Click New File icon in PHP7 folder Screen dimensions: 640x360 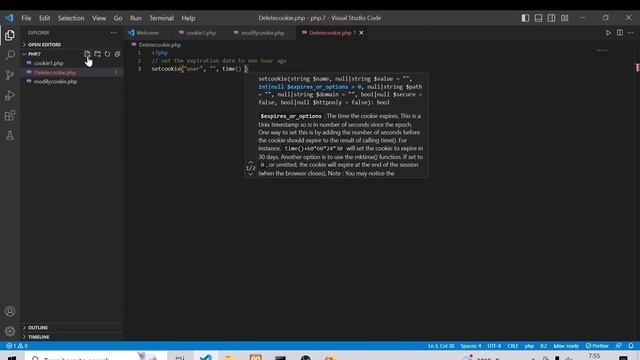87,54
